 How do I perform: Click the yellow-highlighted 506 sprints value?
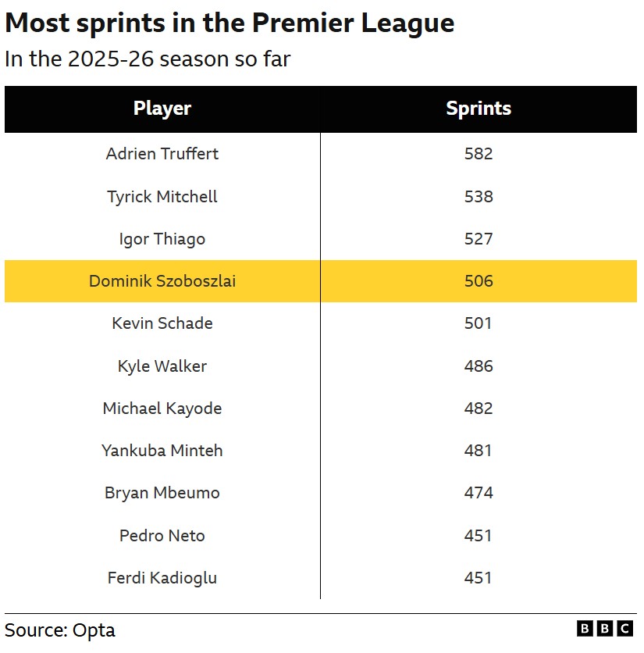(x=479, y=281)
